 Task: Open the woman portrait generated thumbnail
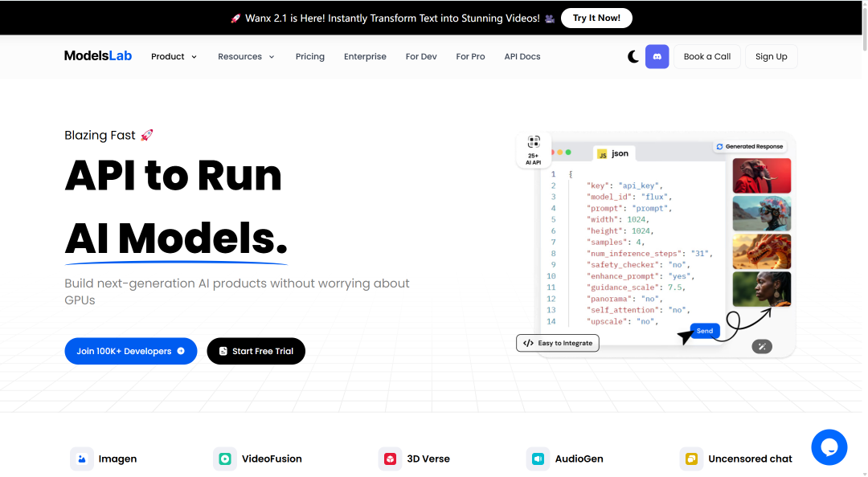point(762,289)
